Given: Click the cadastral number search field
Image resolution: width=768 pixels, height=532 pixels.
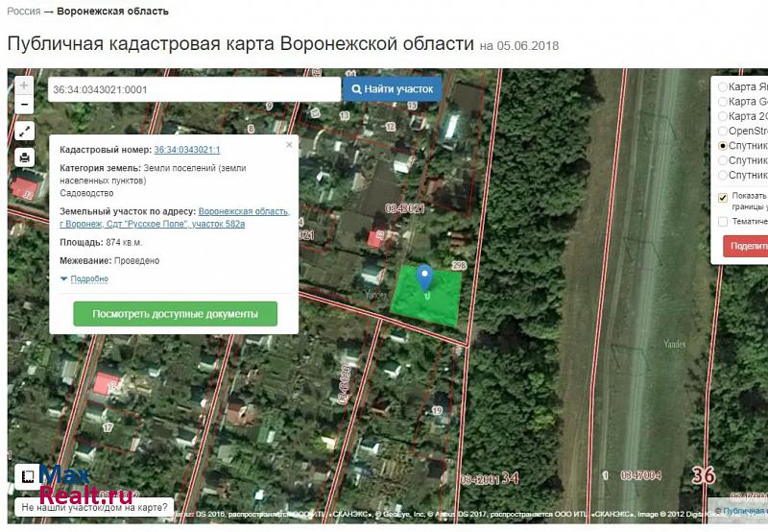Looking at the screenshot, I should coord(194,89).
